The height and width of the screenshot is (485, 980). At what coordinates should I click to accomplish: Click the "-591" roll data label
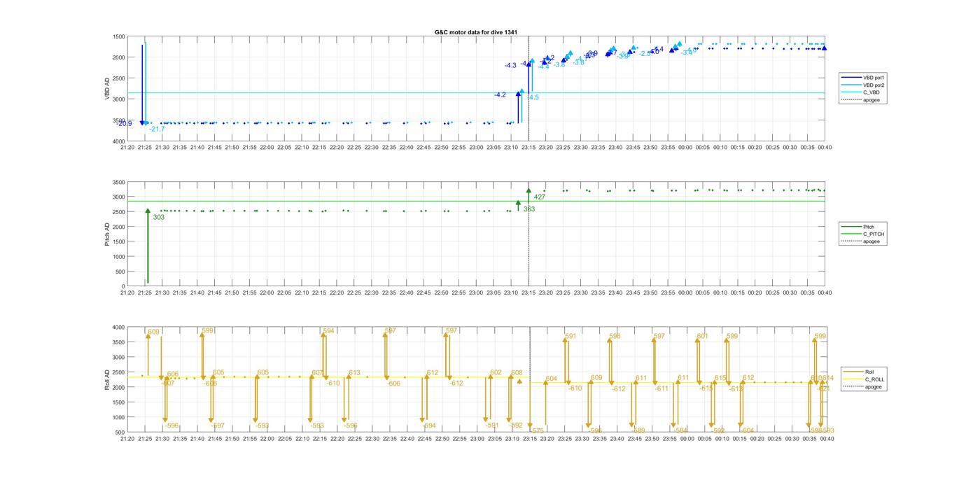pyautogui.click(x=493, y=426)
